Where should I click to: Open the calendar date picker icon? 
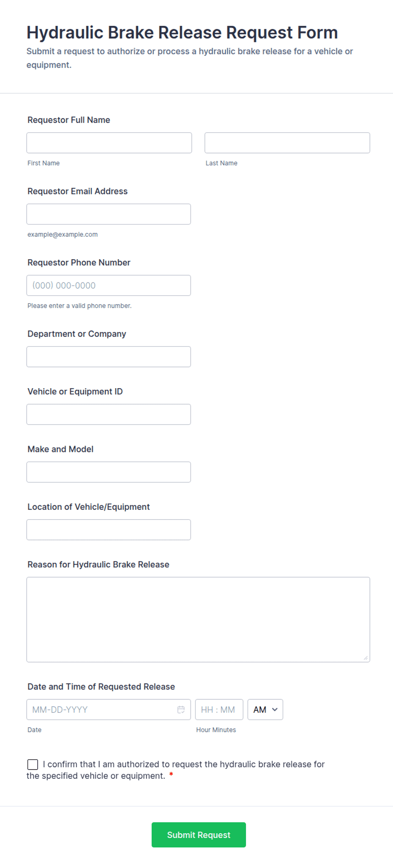(181, 709)
